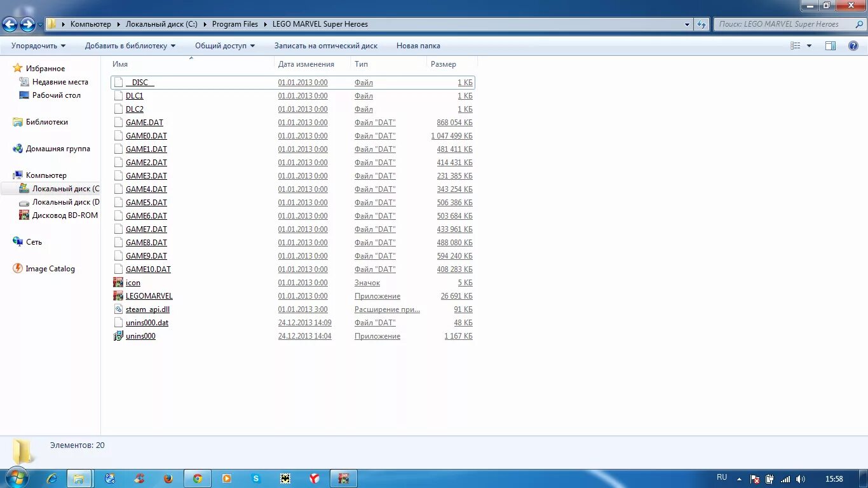Show hidden tray icons arrow
This screenshot has height=488, width=868.
click(739, 479)
